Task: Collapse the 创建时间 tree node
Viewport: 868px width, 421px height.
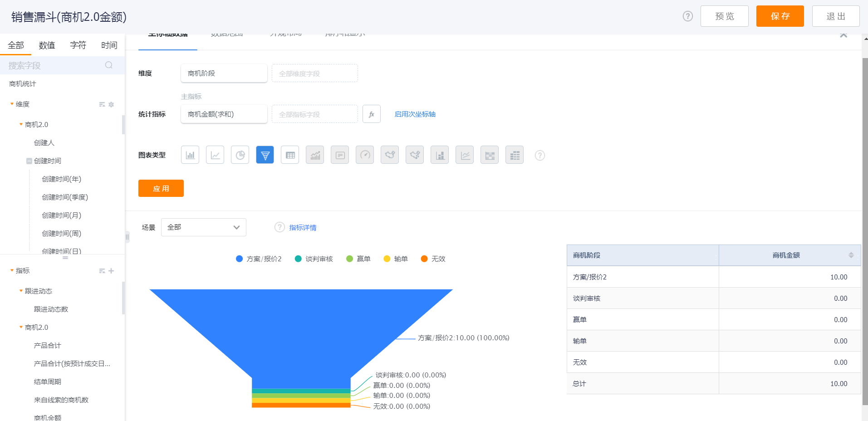Action: pos(29,161)
